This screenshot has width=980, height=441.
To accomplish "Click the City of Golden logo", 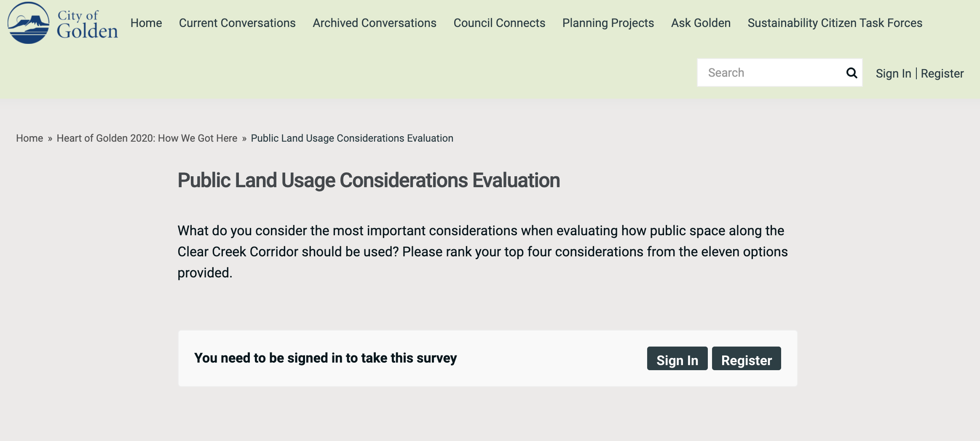I will pos(63,23).
